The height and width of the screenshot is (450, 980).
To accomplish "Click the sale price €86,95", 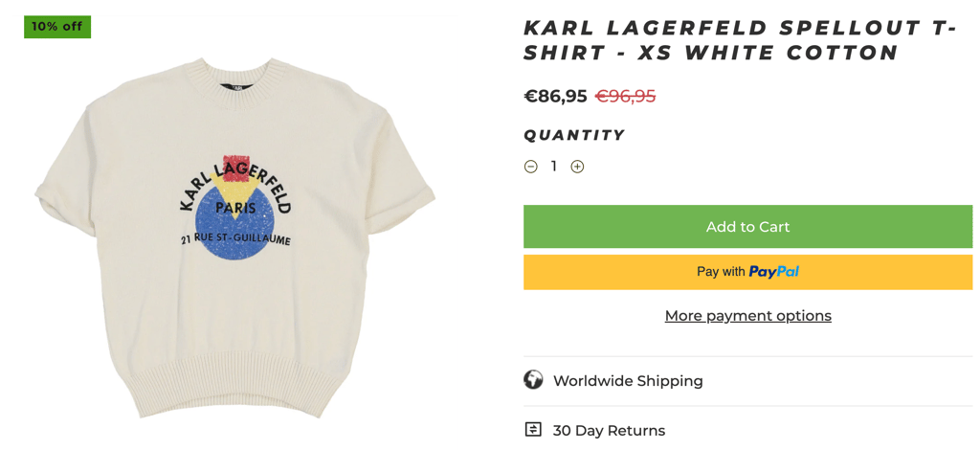I will coord(556,96).
